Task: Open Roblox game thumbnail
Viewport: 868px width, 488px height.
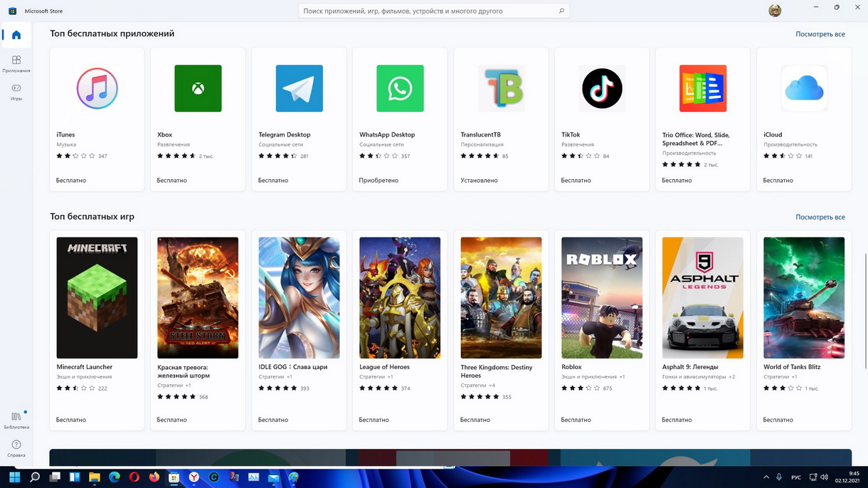Action: point(602,298)
